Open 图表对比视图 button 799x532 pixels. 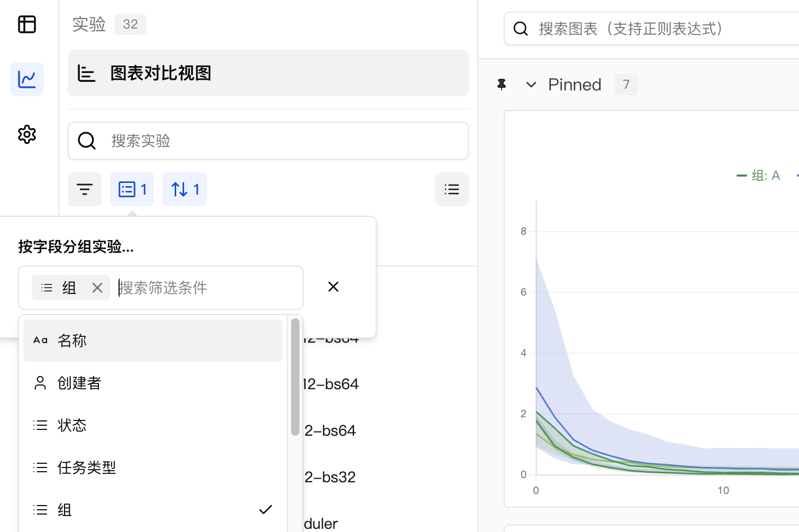[x=268, y=73]
